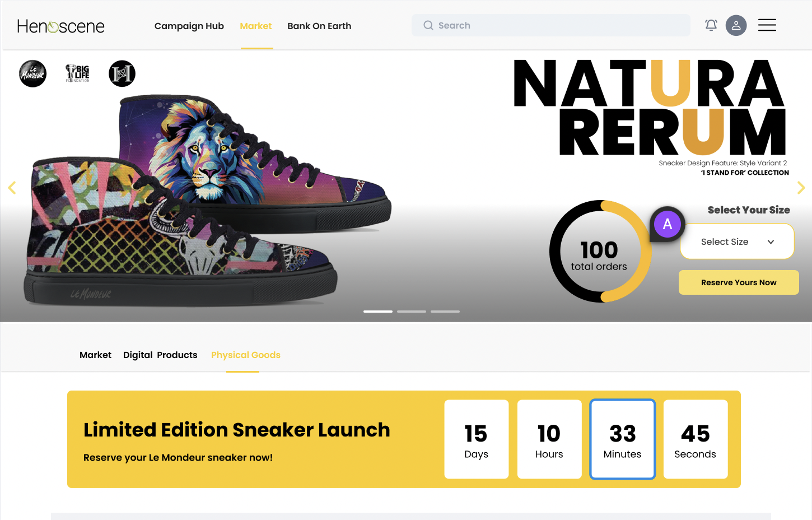Open the user profile avatar icon
The height and width of the screenshot is (520, 812).
pos(736,25)
